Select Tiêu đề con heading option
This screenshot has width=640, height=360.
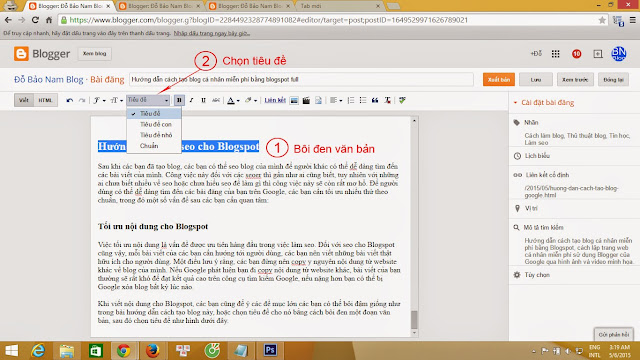pyautogui.click(x=154, y=124)
